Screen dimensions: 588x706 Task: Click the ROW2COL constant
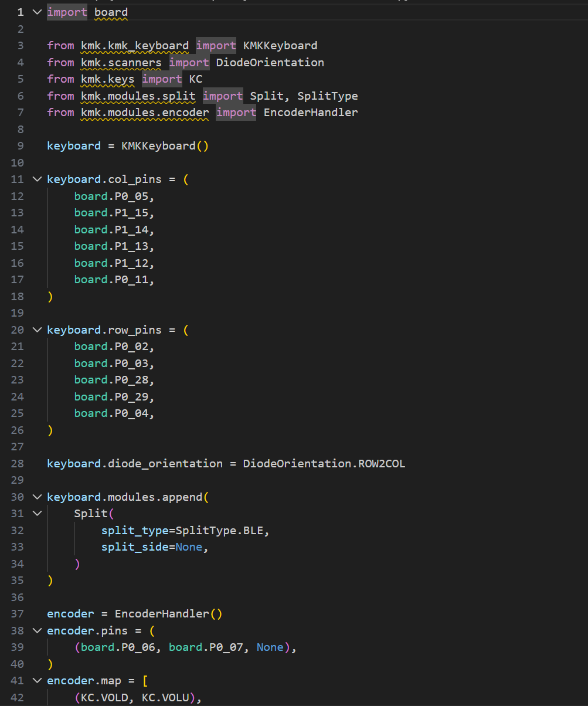tap(382, 464)
